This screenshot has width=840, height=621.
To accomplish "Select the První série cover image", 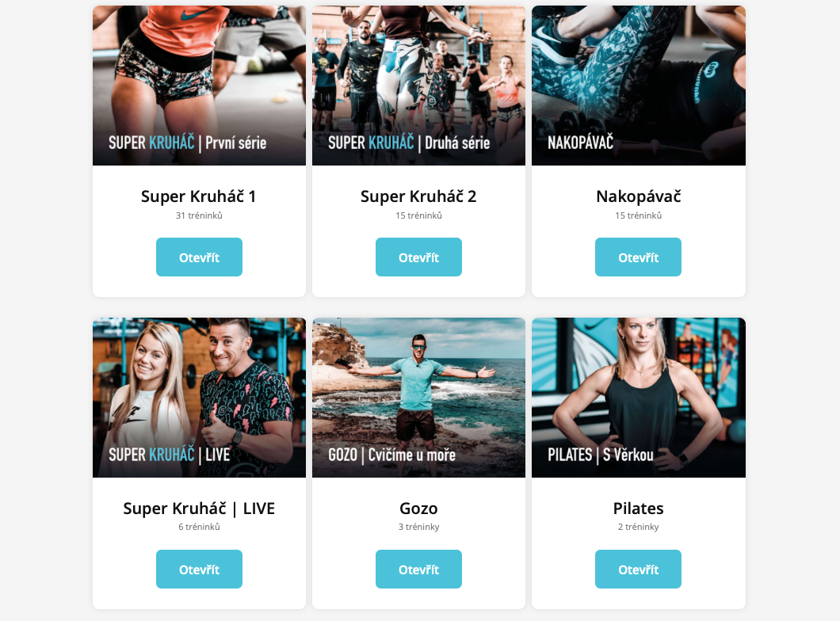I will (x=199, y=86).
